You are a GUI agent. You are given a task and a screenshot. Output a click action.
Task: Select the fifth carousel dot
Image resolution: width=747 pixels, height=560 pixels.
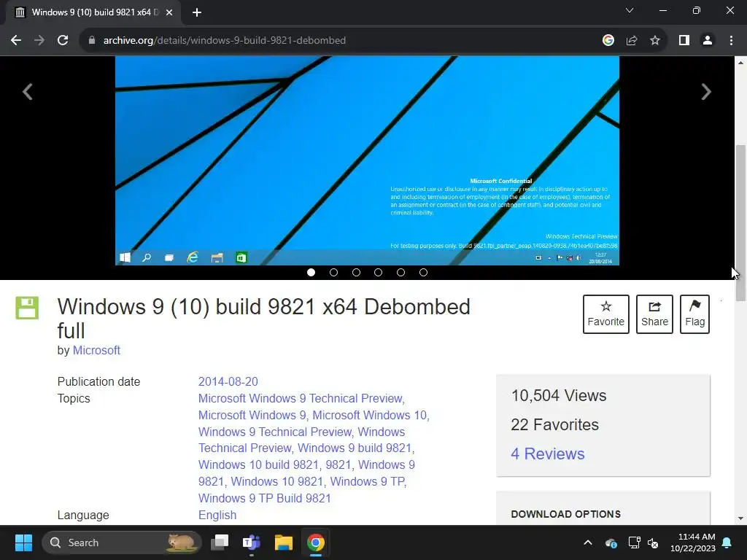pos(400,273)
